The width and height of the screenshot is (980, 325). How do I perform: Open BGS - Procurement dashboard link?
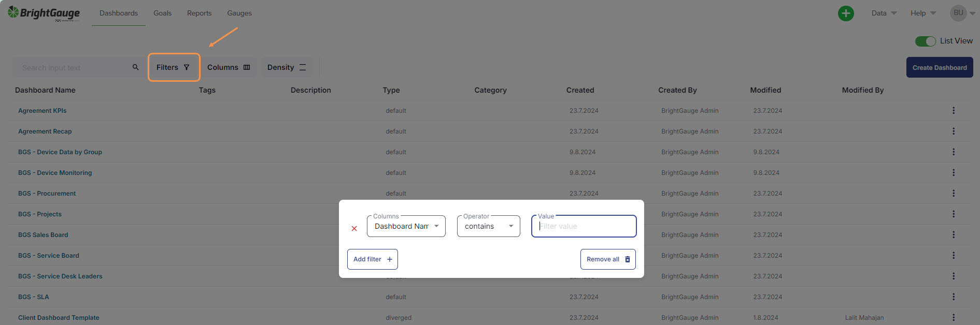tap(47, 193)
